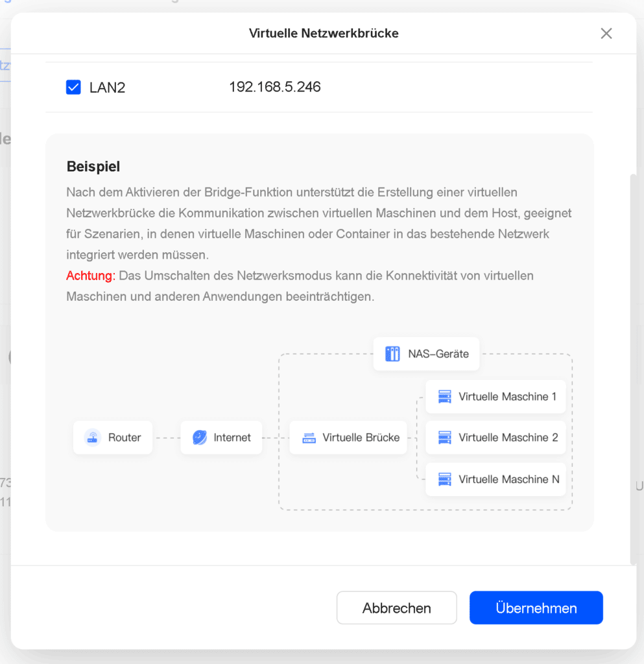
Task: Click the Virtuelle Maschine 1 server icon
Action: 445,397
